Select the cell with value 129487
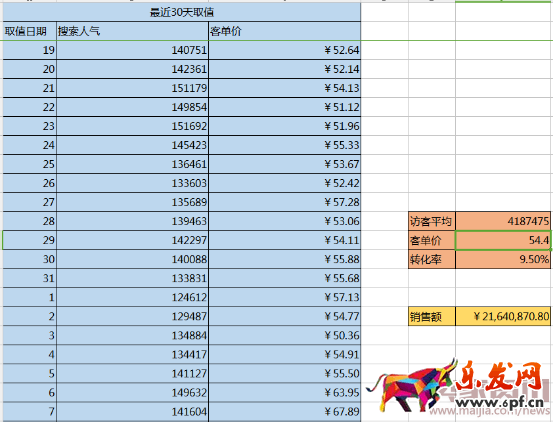554x423 pixels. click(132, 317)
